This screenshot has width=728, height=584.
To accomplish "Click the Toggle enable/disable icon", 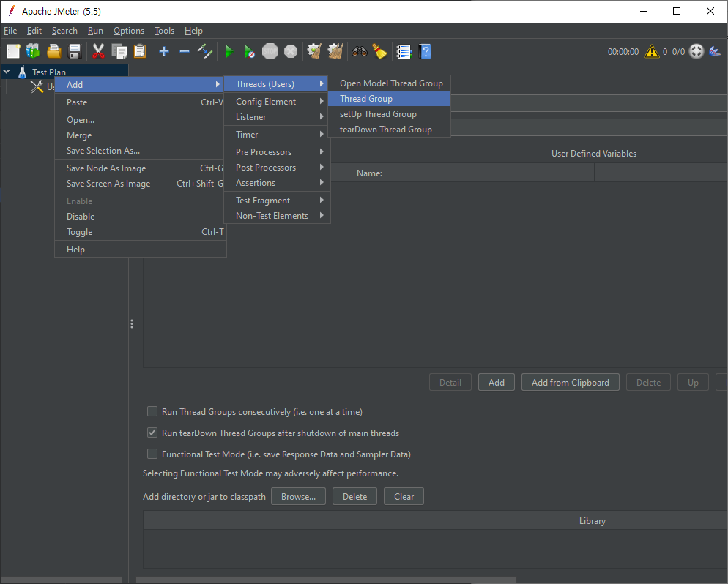I will pyautogui.click(x=205, y=51).
